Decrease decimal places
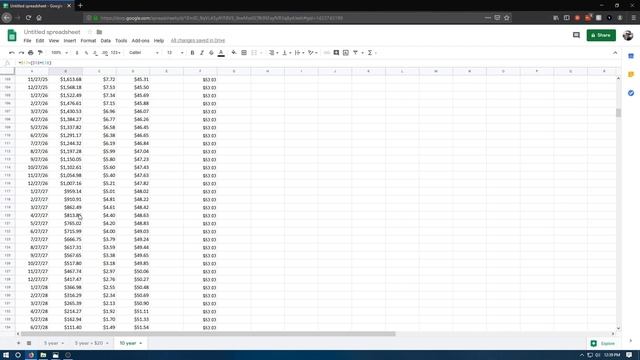Image resolution: width=640 pixels, height=360 pixels. click(x=95, y=53)
